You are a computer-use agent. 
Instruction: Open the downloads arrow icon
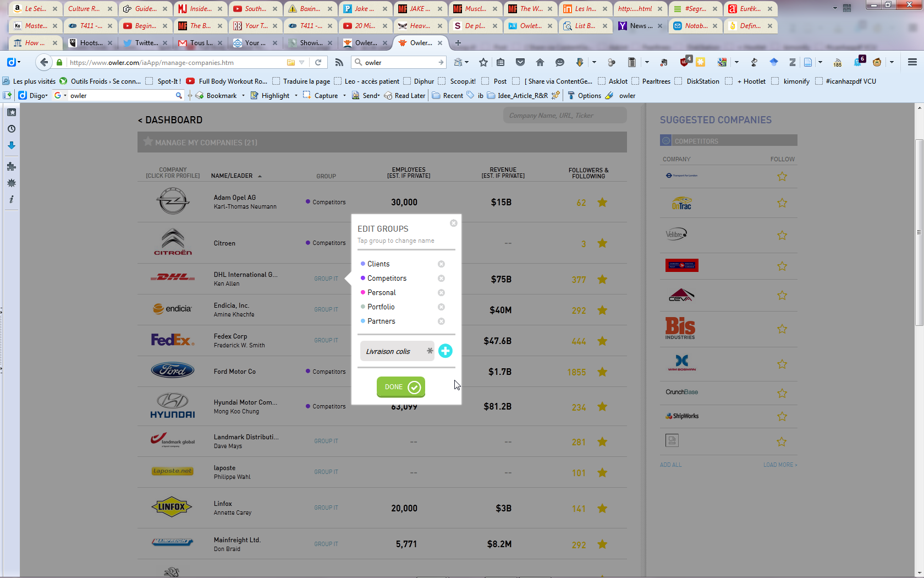pyautogui.click(x=579, y=62)
